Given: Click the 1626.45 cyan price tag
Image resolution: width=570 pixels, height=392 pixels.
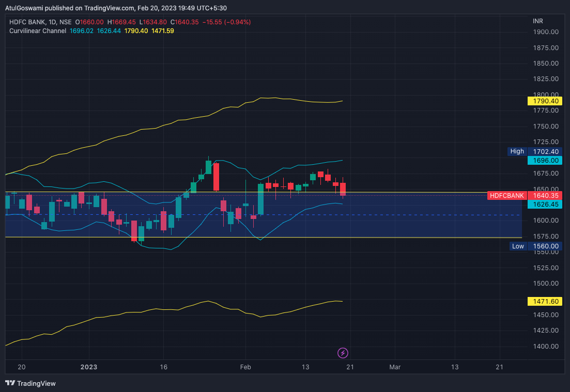Looking at the screenshot, I should 545,204.
